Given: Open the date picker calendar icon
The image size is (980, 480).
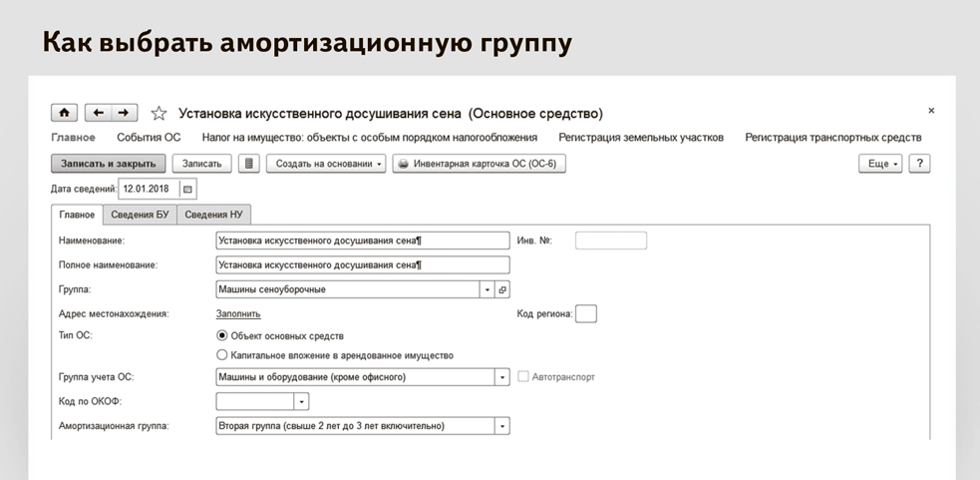Looking at the screenshot, I should [x=188, y=189].
